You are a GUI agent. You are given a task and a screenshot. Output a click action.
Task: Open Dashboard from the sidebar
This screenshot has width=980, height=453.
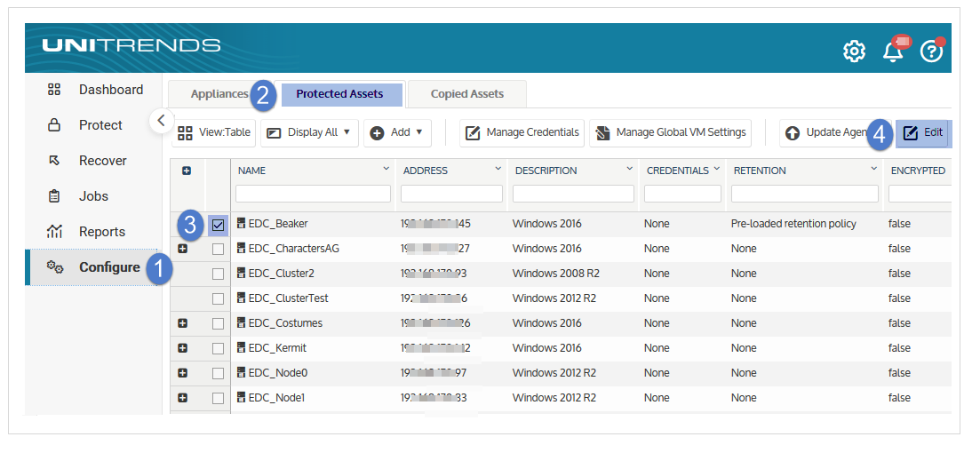pyautogui.click(x=92, y=90)
